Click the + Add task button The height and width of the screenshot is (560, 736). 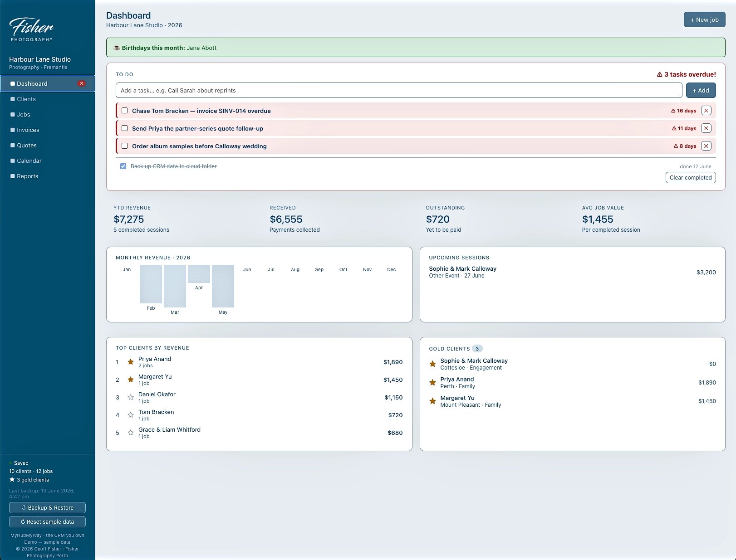[701, 90]
